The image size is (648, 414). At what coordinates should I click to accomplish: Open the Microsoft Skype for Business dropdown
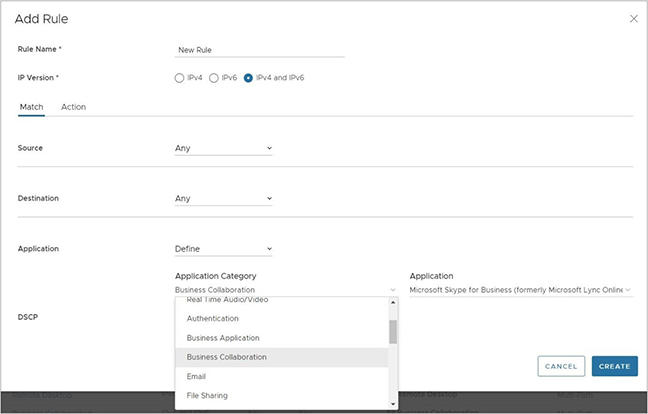click(520, 290)
